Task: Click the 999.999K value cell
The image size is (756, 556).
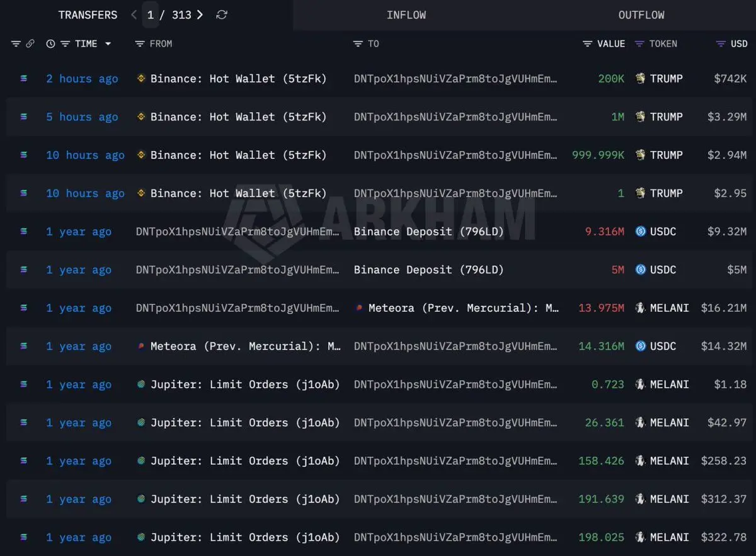Action: [x=598, y=155]
